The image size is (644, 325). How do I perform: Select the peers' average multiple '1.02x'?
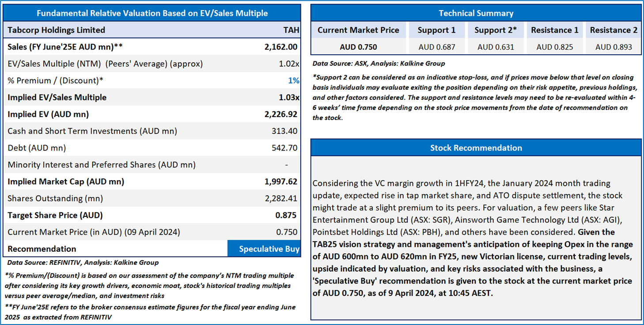coord(288,64)
